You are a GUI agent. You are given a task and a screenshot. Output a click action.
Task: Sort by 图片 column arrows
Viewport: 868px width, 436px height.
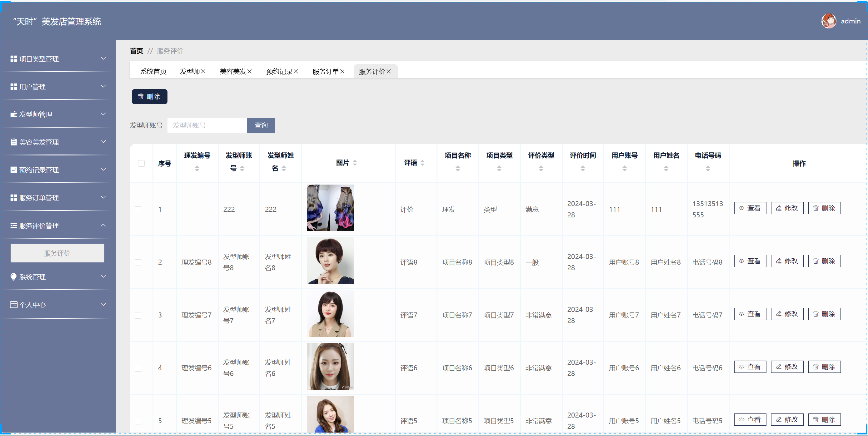pos(355,163)
